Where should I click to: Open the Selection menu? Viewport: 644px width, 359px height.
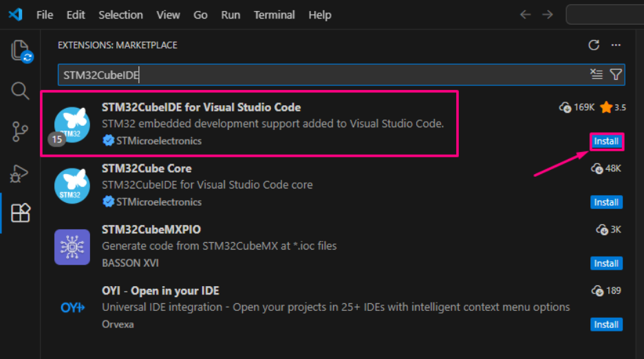(x=120, y=14)
